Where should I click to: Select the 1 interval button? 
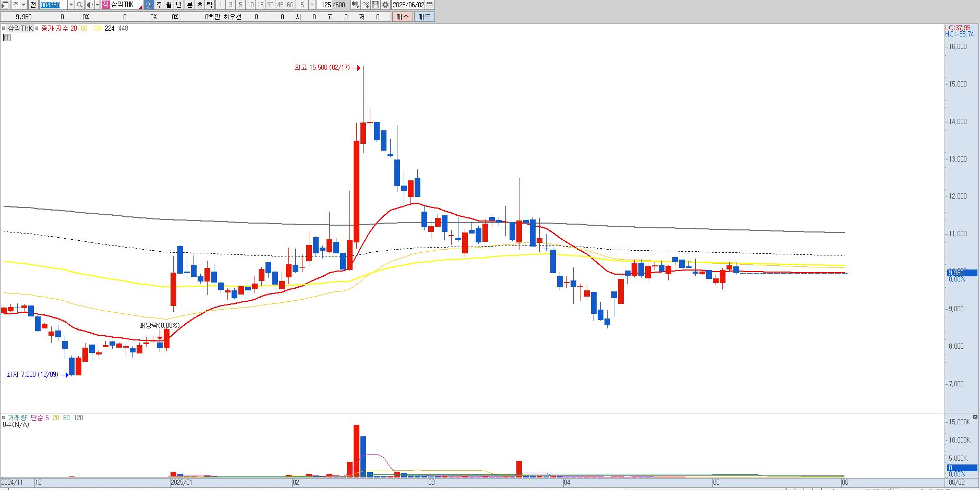[221, 5]
